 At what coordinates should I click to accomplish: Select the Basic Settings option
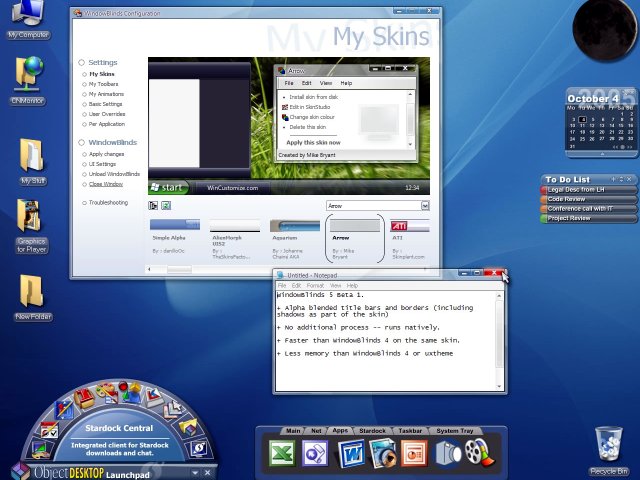(107, 103)
